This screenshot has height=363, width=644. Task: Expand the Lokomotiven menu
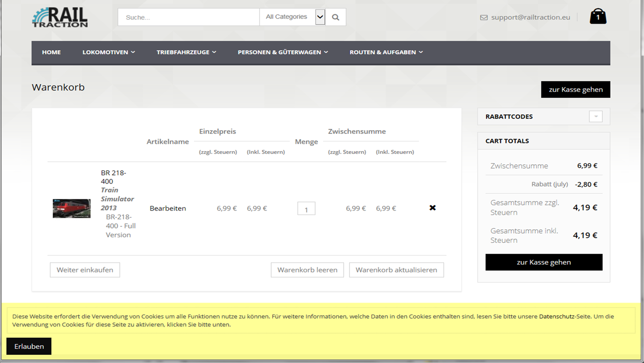(x=109, y=52)
